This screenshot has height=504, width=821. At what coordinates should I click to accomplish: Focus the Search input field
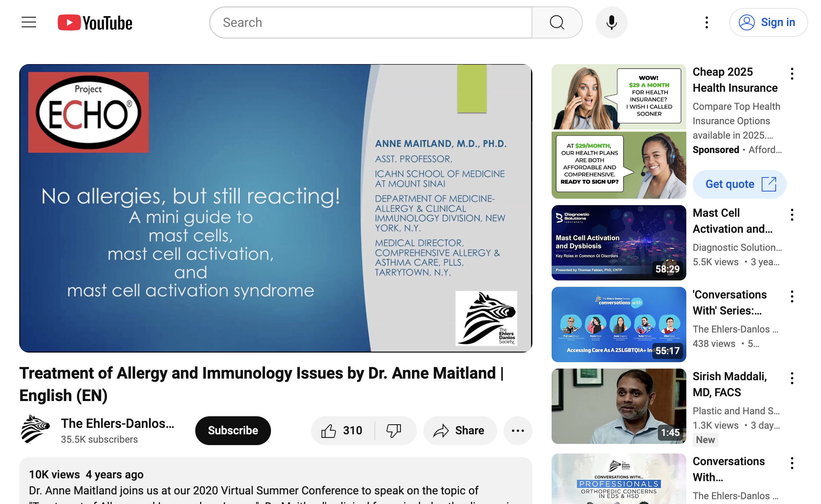371,22
